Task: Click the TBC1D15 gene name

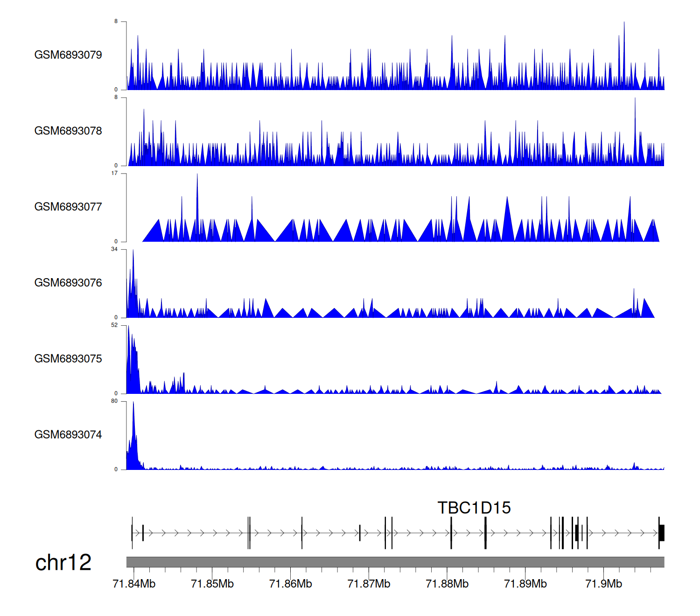Action: click(474, 508)
